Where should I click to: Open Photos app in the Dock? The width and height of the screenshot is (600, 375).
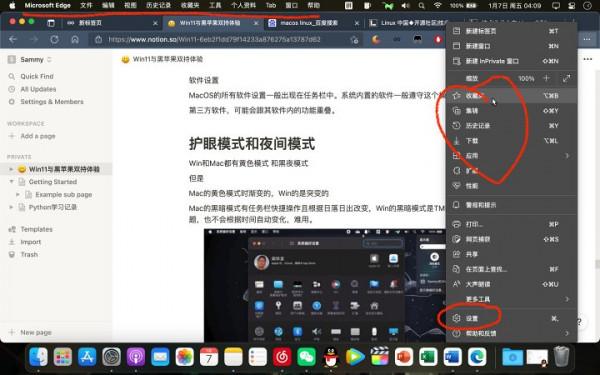tap(184, 357)
